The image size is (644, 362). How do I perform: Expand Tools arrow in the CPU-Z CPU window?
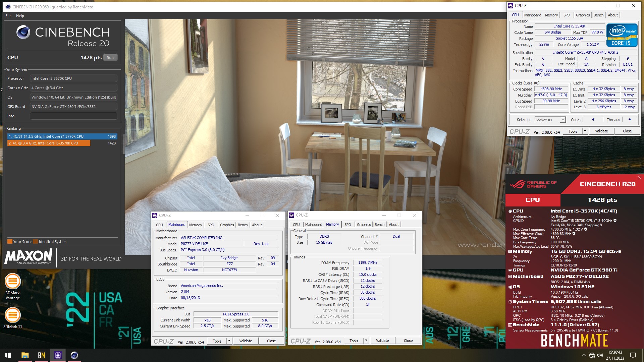585,131
